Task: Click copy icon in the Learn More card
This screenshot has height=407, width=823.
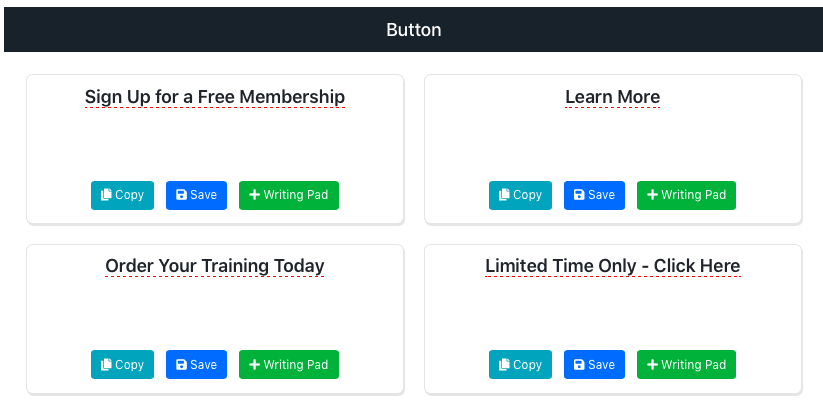Action: click(x=504, y=195)
